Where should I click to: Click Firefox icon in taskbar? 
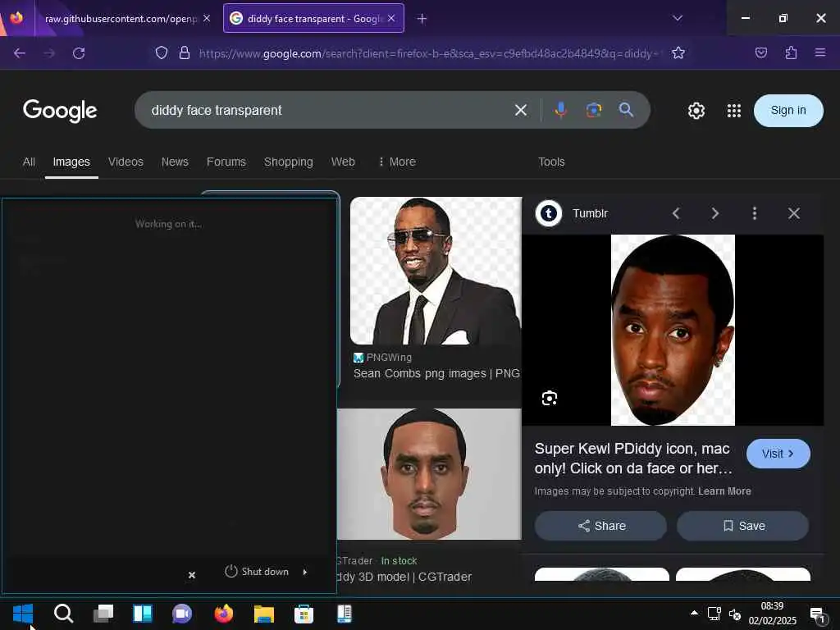click(223, 614)
